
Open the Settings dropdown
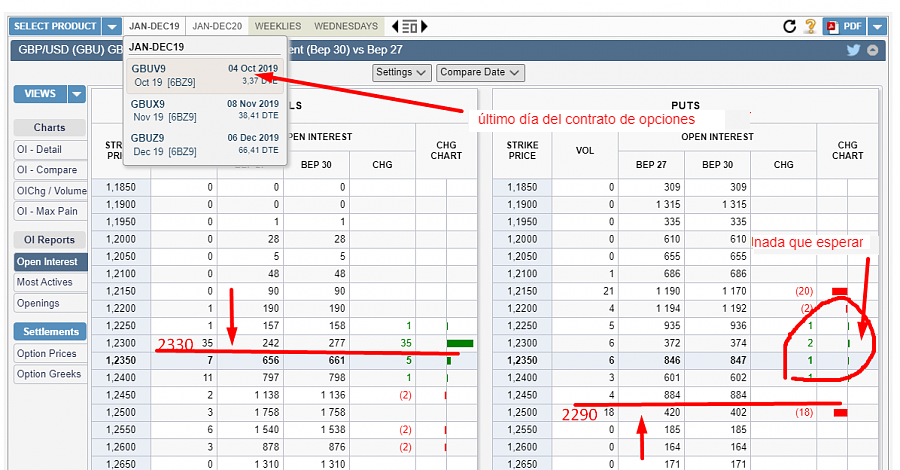click(x=401, y=72)
